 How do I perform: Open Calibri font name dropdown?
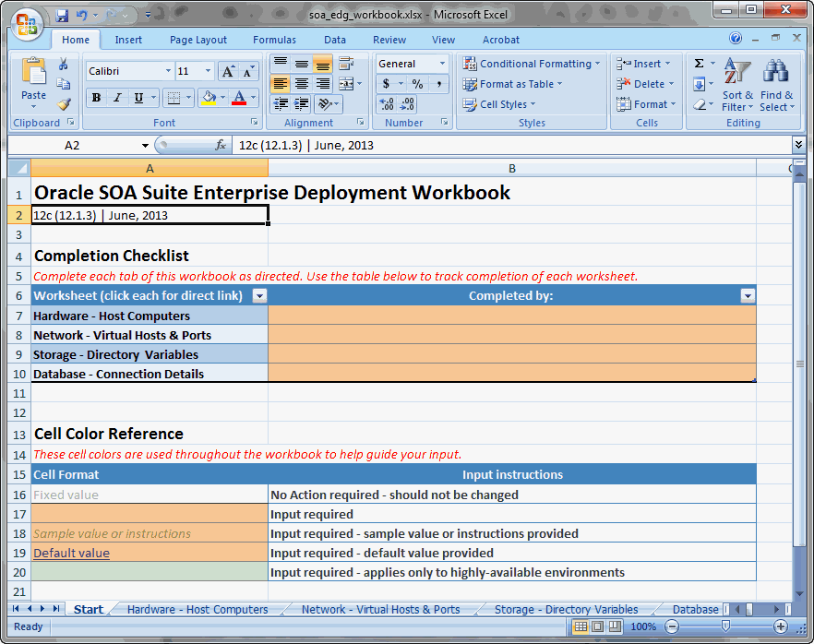168,71
